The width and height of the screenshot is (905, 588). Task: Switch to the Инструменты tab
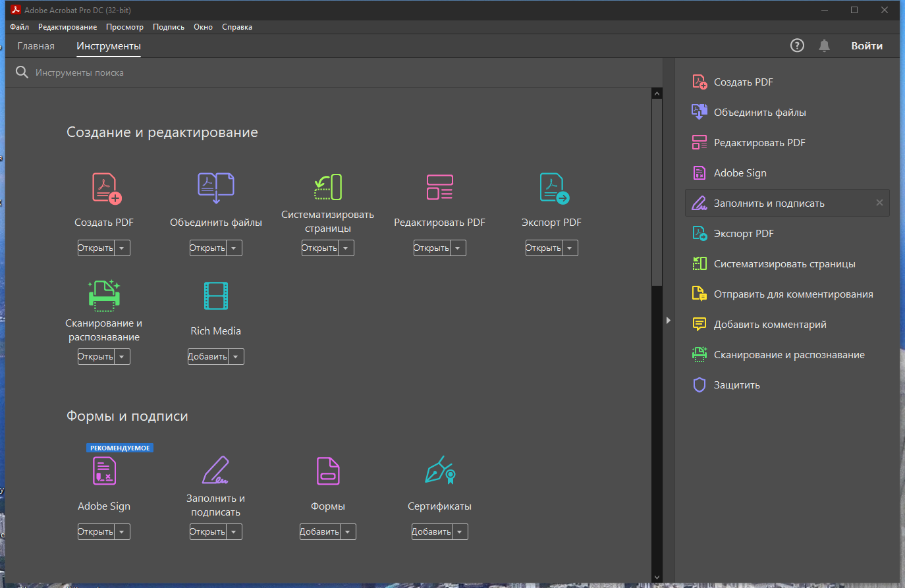[109, 46]
